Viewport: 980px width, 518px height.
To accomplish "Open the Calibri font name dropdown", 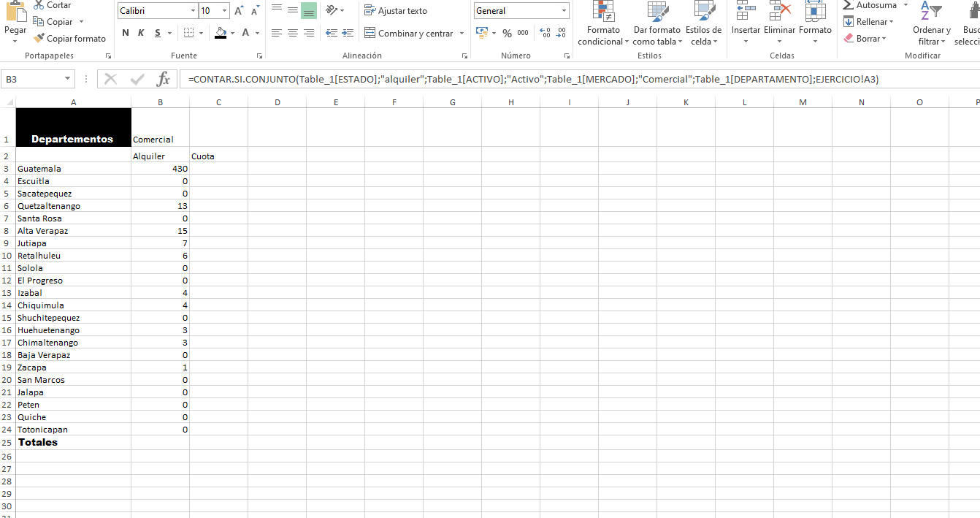I will click(193, 11).
